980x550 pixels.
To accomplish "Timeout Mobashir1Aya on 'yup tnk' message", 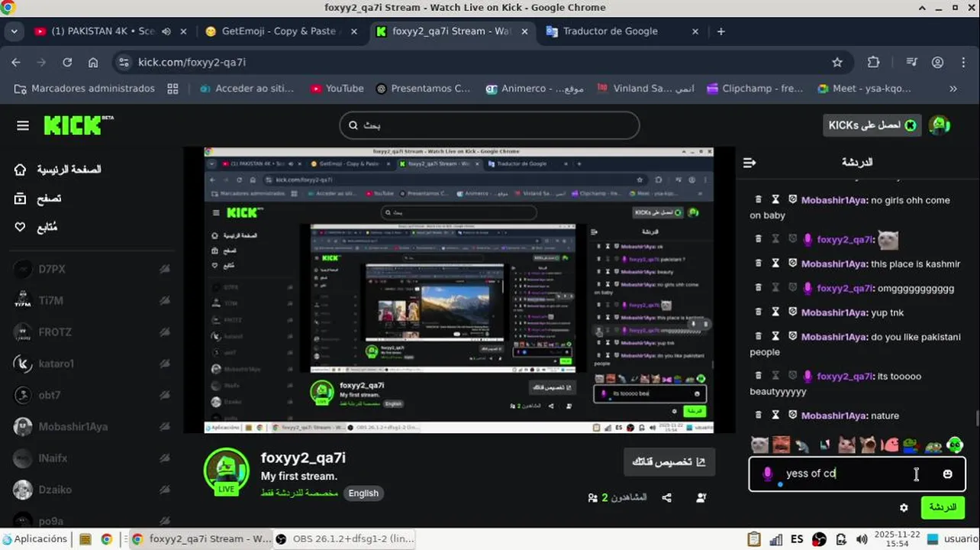I will 775,312.
